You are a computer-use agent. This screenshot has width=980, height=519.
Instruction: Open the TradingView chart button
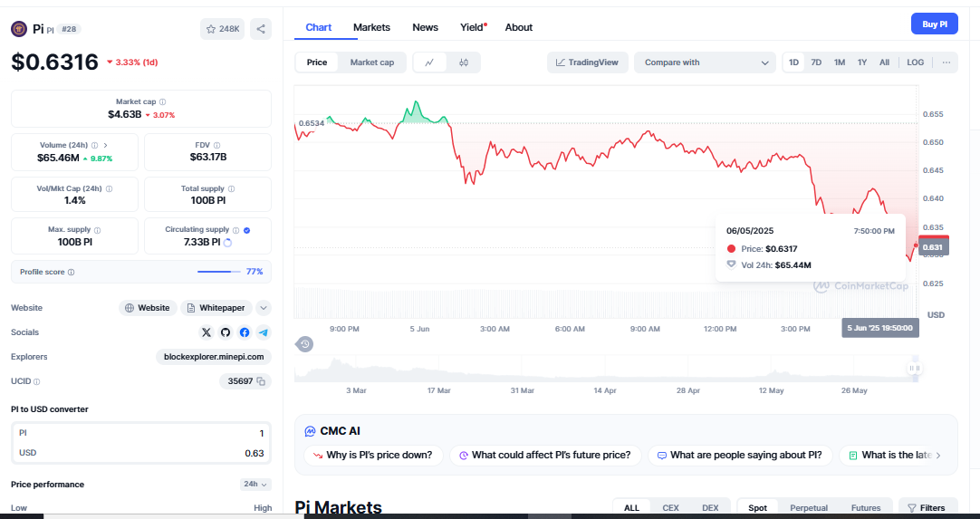click(588, 62)
